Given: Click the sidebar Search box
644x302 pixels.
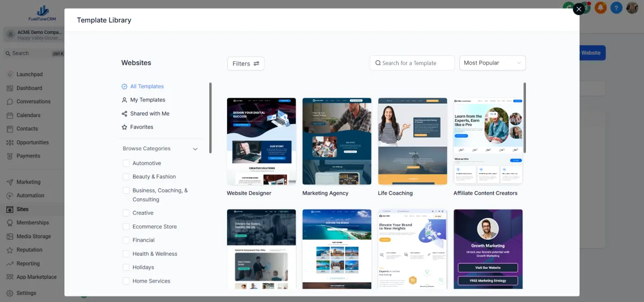Looking at the screenshot, I should 33,53.
